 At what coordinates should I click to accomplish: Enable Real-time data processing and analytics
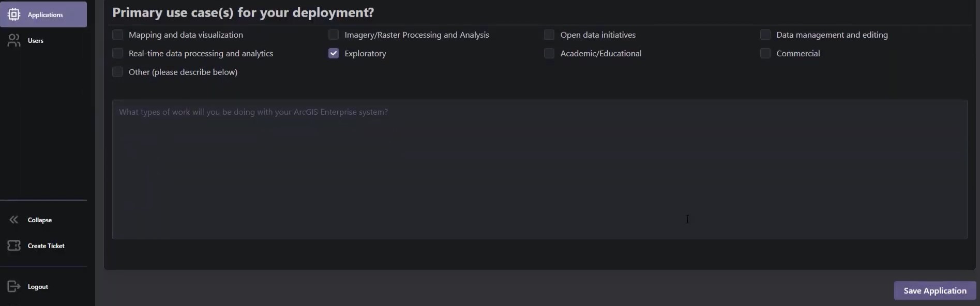118,53
